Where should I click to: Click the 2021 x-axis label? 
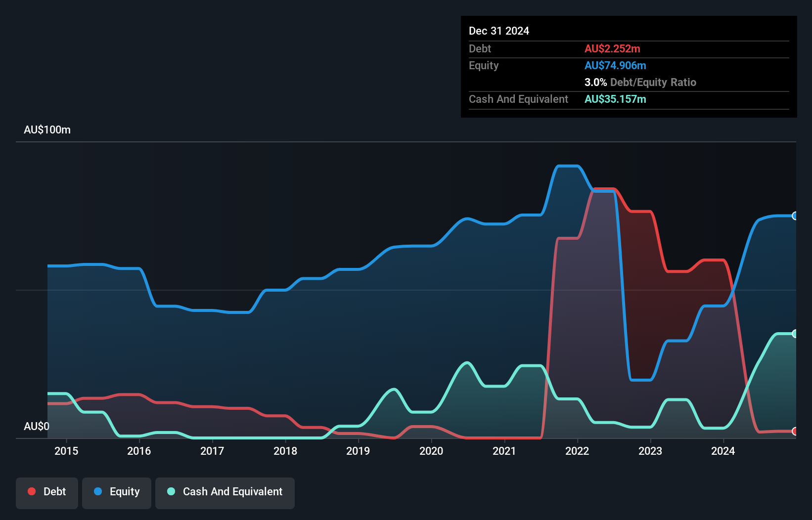504,451
